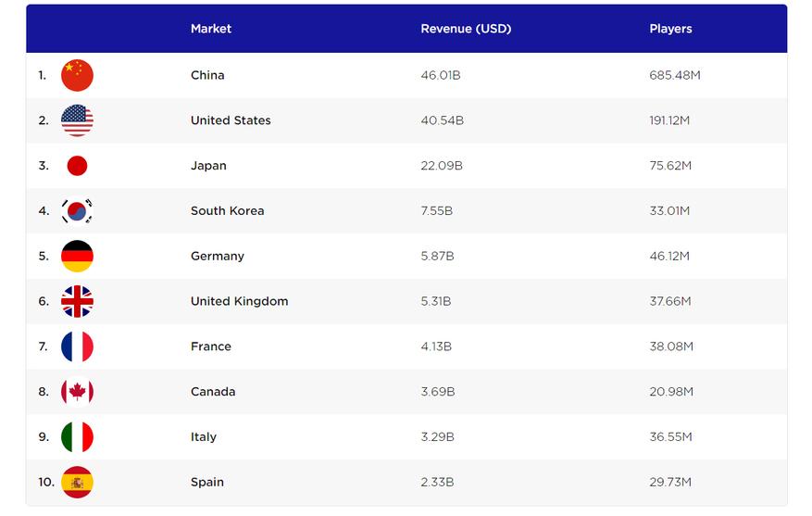This screenshot has width=812, height=516.
Task: Click the Canada flag icon
Action: pos(77,392)
